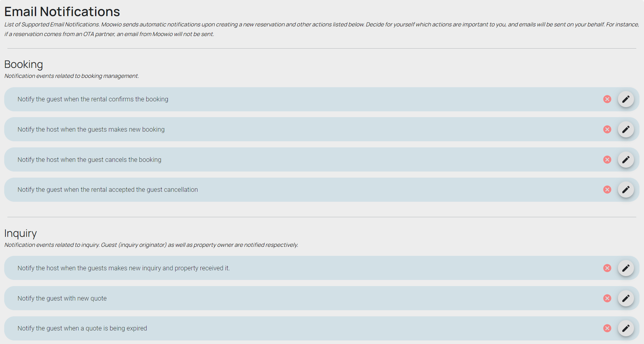Image resolution: width=644 pixels, height=344 pixels.
Task: Click 'Notify the guest when a quote is being expired' text
Action: click(82, 328)
